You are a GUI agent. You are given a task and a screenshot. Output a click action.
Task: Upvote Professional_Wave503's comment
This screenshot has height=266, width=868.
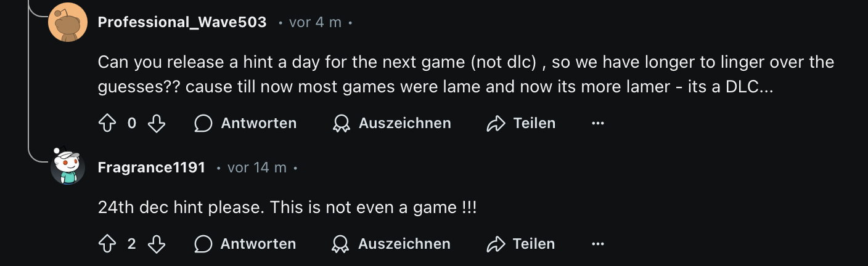click(x=107, y=124)
